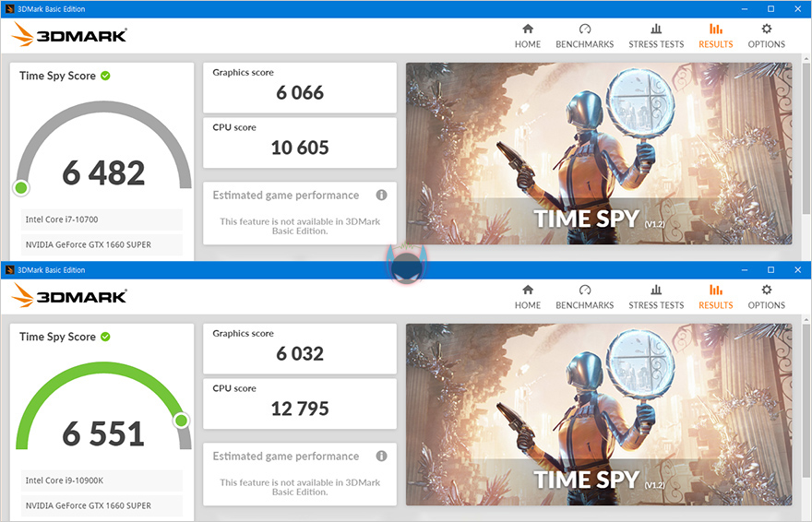812x522 pixels.
Task: Click green validity checkmark next to score 6 551
Action: click(105, 337)
